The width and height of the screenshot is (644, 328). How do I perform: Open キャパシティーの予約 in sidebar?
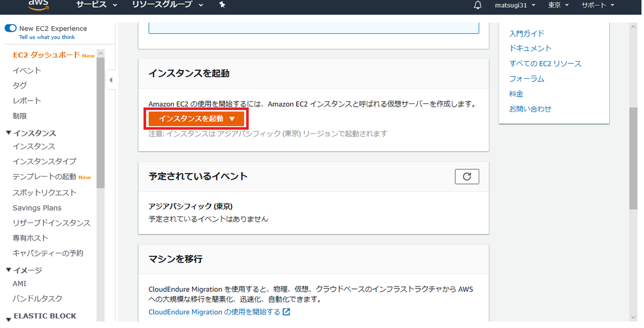click(48, 253)
